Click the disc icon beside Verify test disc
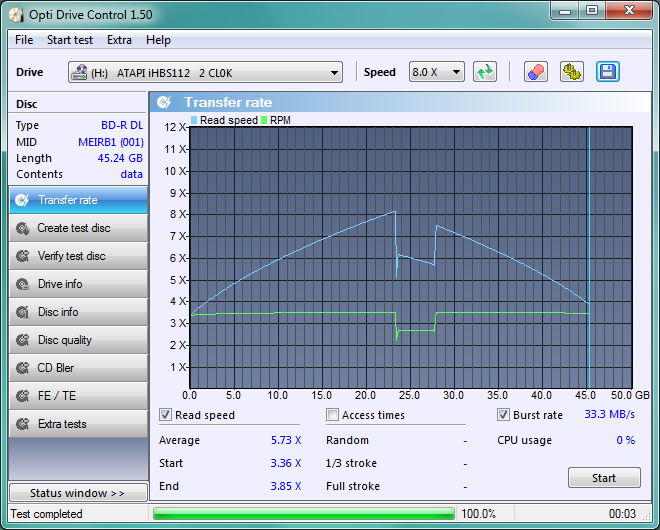660x530 pixels. point(22,256)
